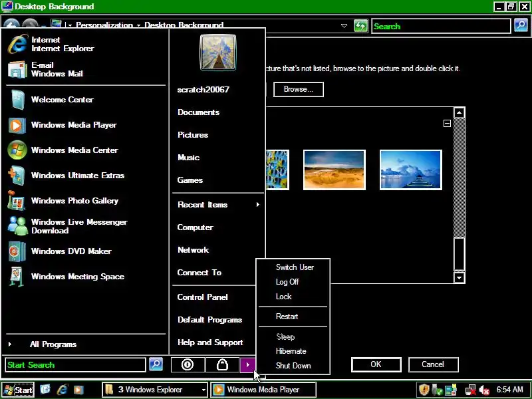Open Help and Support
Image resolution: width=532 pixels, height=399 pixels.
point(210,342)
